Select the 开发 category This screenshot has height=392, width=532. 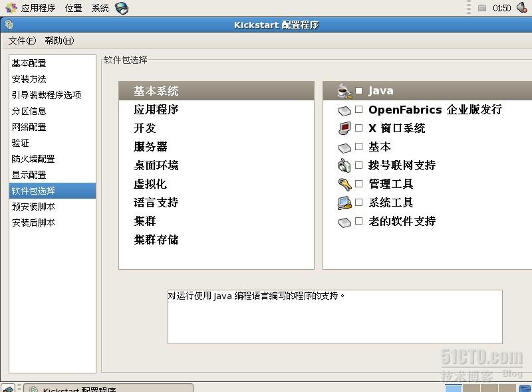[x=217, y=128]
